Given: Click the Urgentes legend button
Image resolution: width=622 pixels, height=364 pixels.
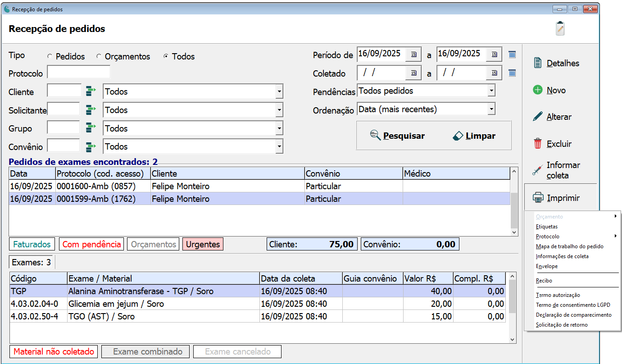Looking at the screenshot, I should click(x=203, y=244).
